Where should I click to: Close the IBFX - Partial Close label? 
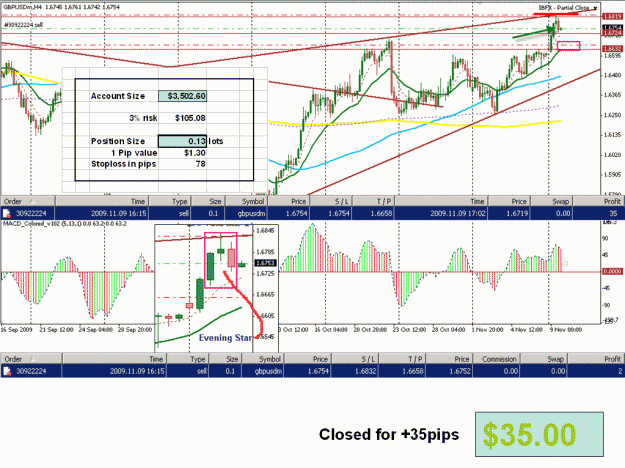coord(596,8)
